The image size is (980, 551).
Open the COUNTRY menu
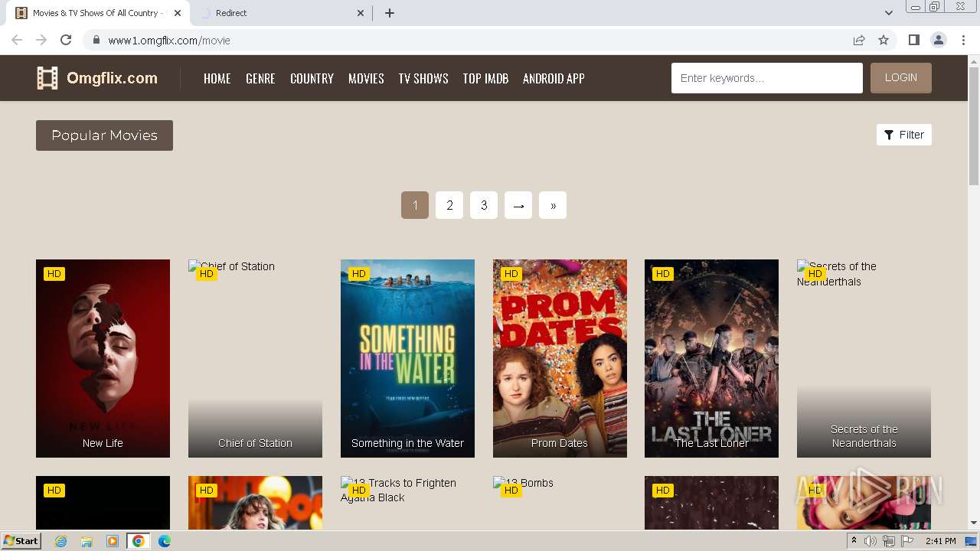(x=312, y=78)
